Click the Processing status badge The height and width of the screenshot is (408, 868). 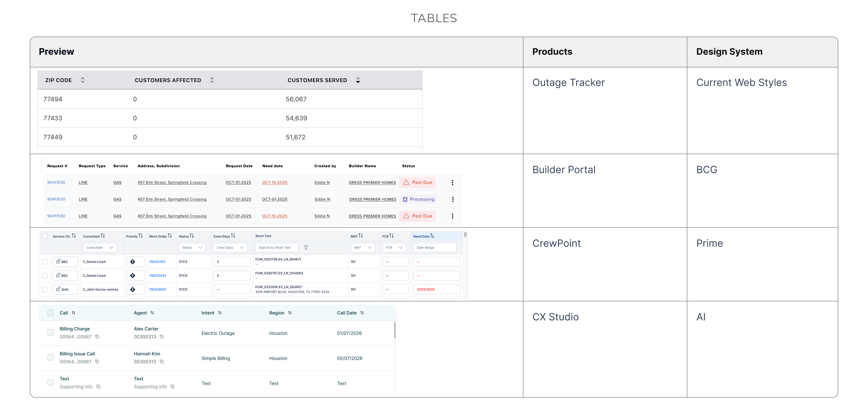(x=419, y=199)
